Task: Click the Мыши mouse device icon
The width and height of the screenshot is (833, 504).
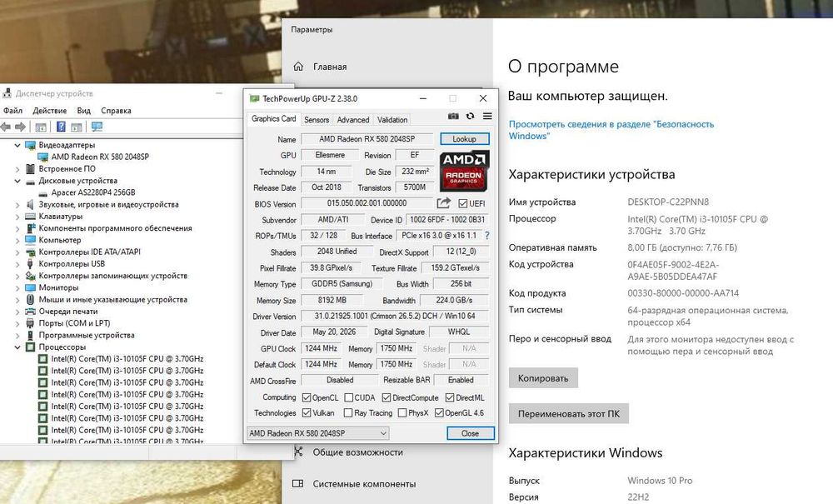Action: coord(30,300)
